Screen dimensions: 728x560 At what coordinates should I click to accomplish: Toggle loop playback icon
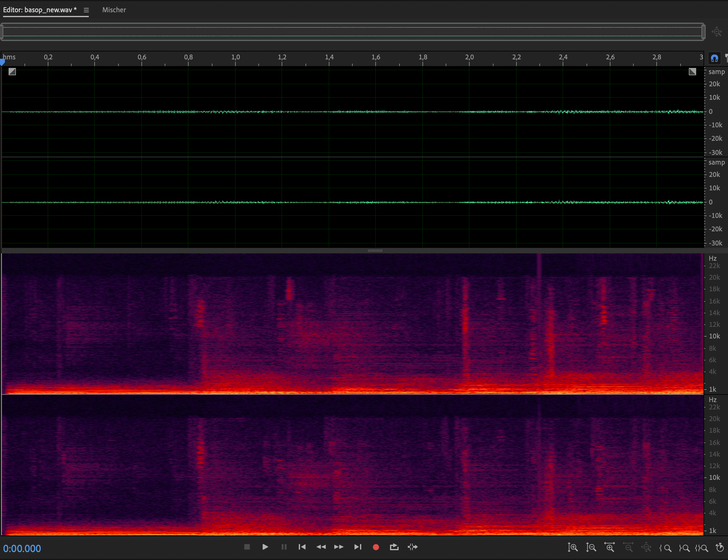(394, 547)
